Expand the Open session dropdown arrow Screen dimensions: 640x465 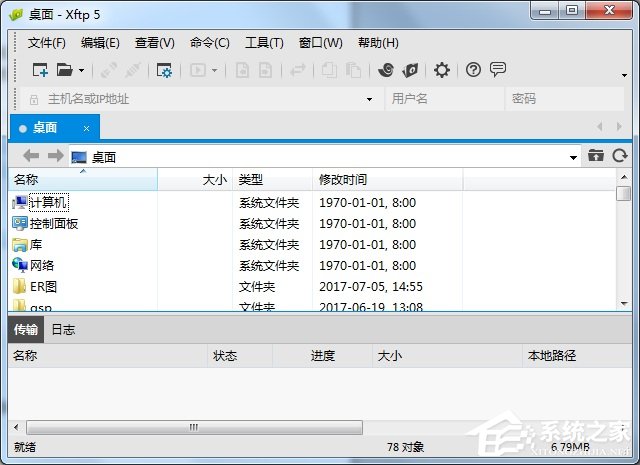click(x=81, y=71)
